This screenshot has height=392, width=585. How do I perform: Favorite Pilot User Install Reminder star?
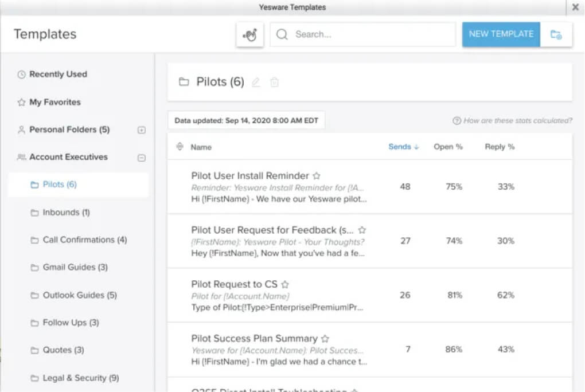click(x=317, y=176)
